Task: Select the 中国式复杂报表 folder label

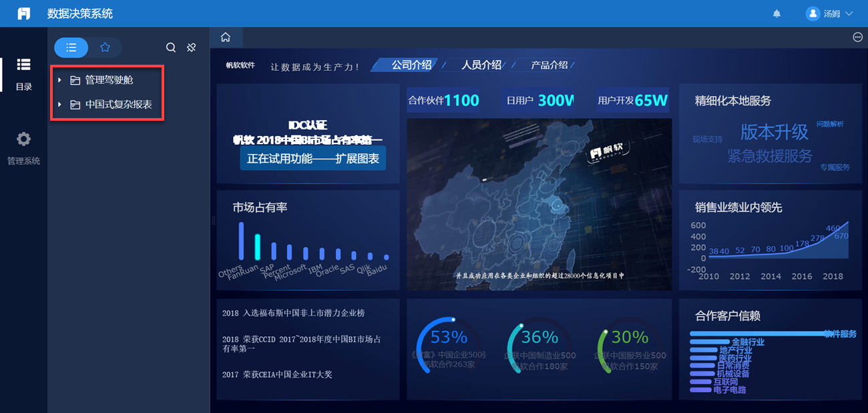Action: point(118,105)
